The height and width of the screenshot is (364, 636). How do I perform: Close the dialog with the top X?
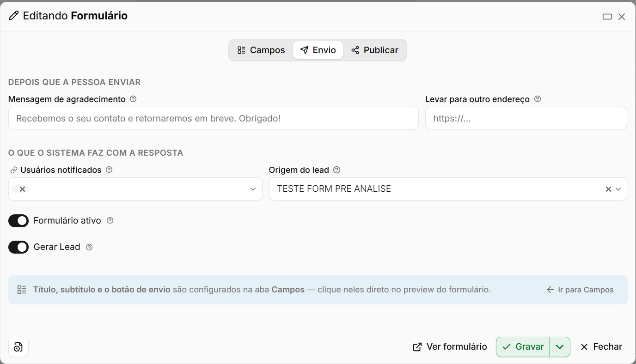coord(622,17)
